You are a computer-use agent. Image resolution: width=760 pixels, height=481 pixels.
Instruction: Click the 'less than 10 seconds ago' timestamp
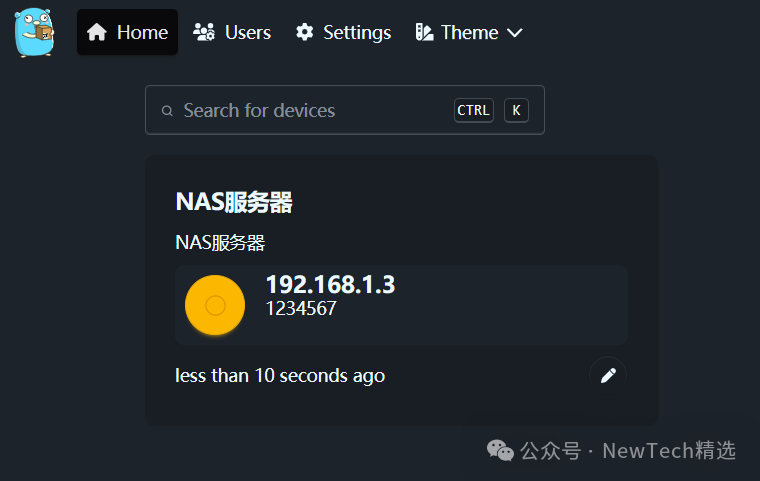(280, 376)
